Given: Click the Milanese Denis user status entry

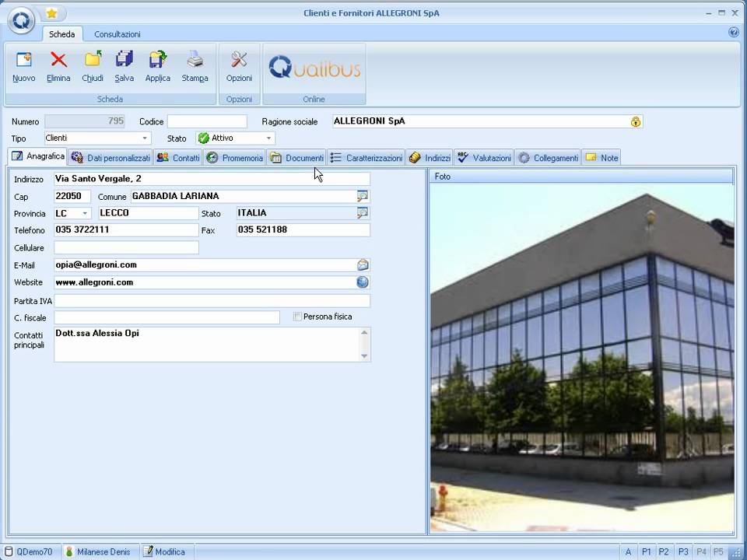Looking at the screenshot, I should coord(99,551).
